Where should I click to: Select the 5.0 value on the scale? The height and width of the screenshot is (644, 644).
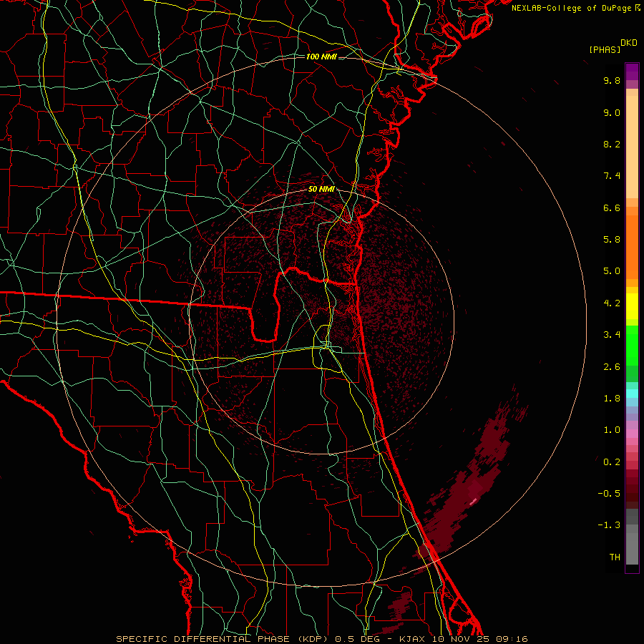[x=612, y=271]
